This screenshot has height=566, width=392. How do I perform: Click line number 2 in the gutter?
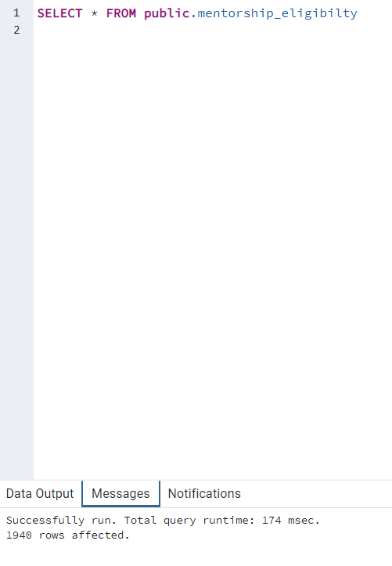coord(16,30)
